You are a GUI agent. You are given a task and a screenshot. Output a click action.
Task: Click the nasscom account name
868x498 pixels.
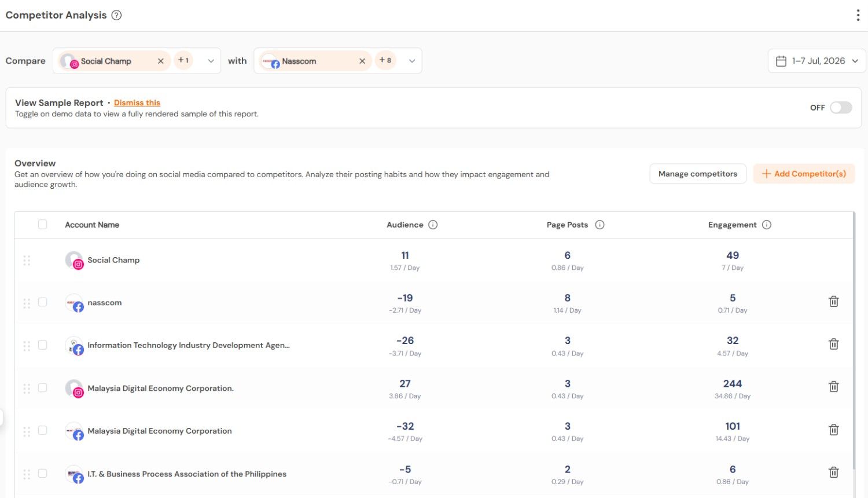pyautogui.click(x=105, y=303)
